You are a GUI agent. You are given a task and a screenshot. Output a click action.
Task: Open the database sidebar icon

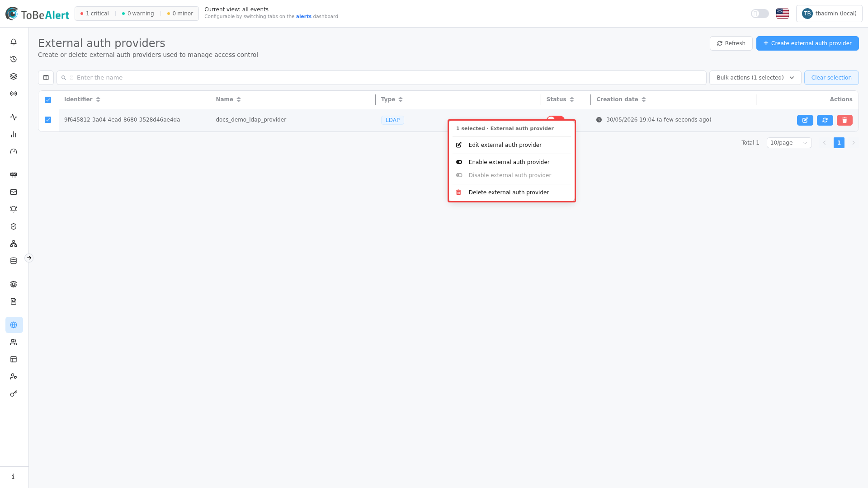point(14,261)
